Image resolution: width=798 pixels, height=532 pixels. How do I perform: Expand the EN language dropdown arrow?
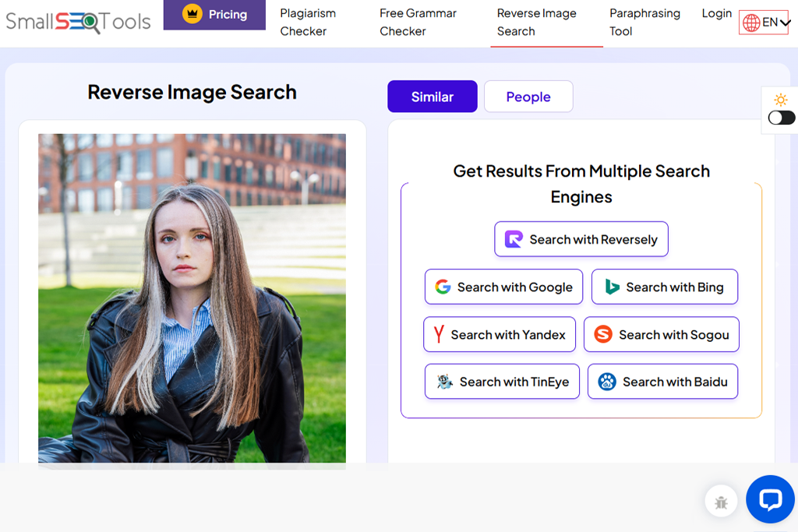tap(785, 23)
